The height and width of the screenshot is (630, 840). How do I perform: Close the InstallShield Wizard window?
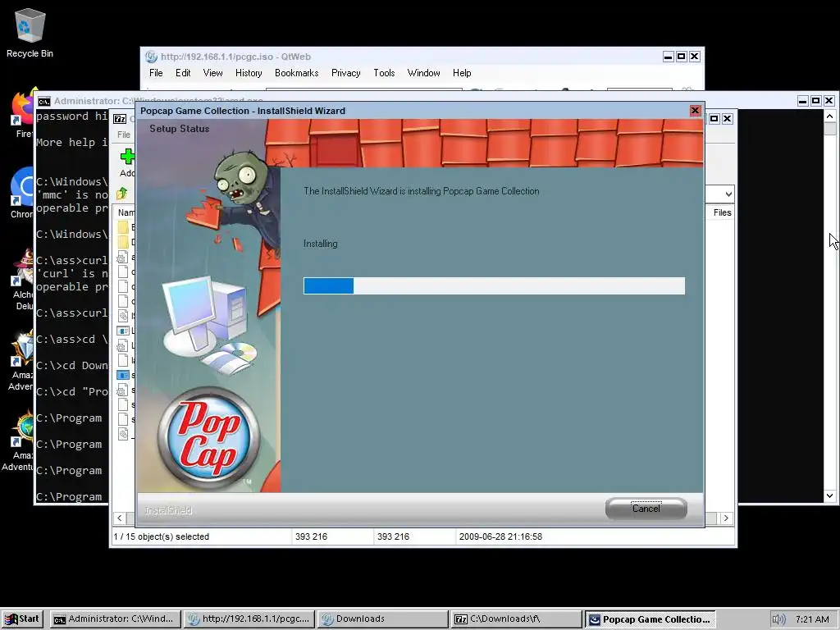(695, 111)
